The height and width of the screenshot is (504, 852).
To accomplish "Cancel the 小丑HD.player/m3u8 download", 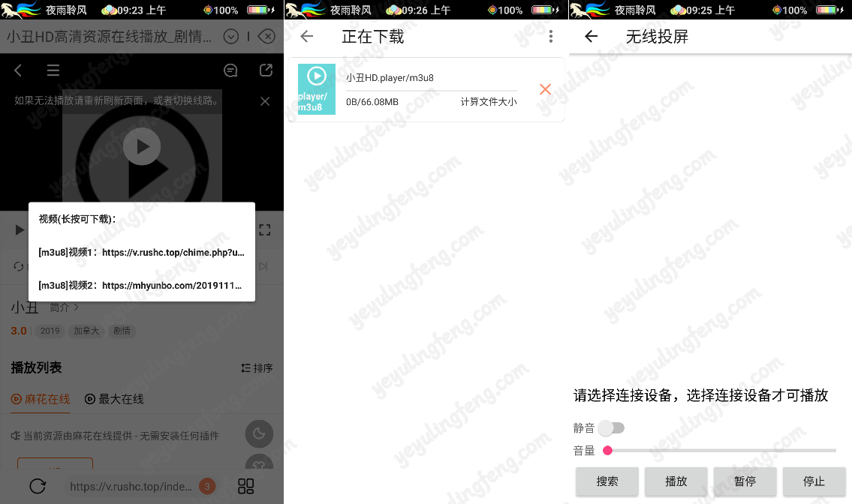I will click(x=545, y=89).
